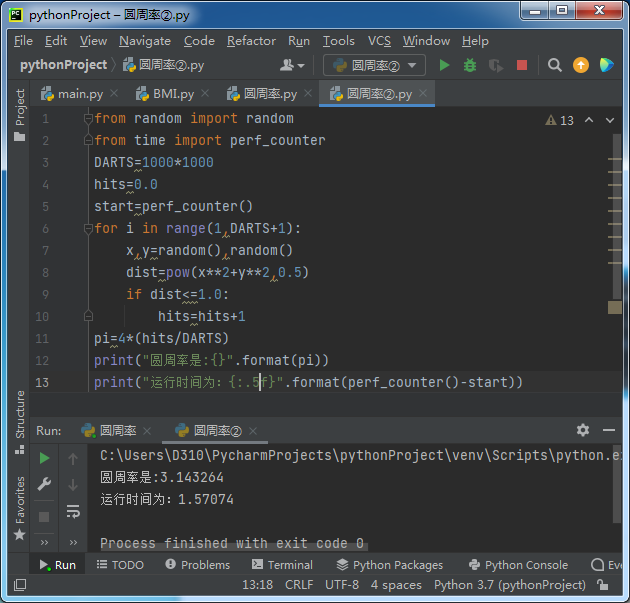Viewport: 630px width, 603px height.
Task: Click fold end marker at line 10
Action: [x=88, y=316]
